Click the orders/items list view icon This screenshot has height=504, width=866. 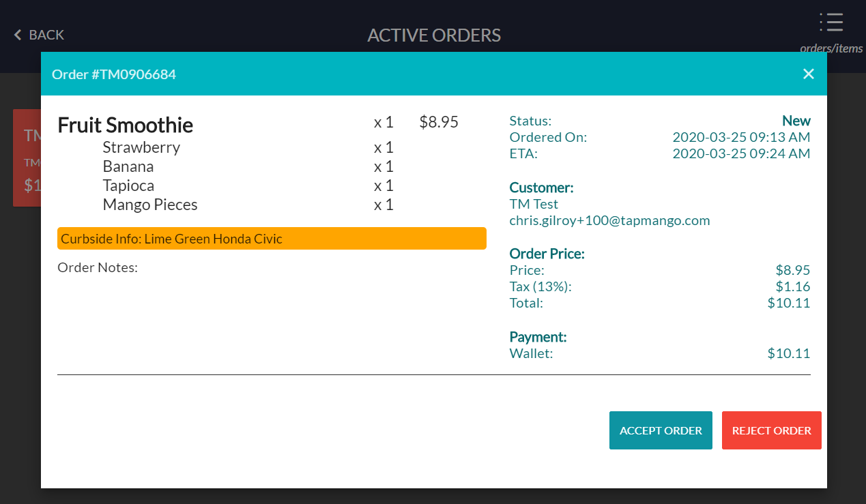pos(831,23)
